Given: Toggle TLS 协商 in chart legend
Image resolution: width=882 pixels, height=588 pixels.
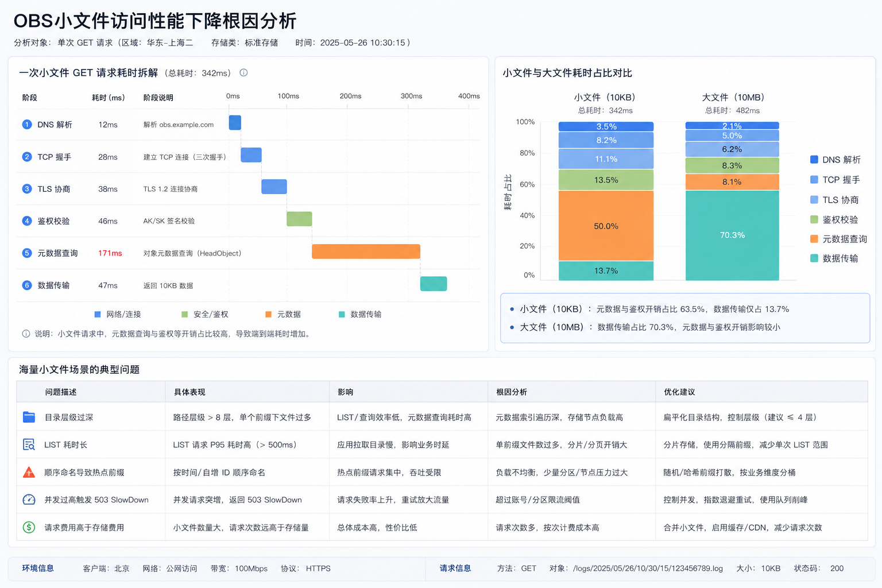Looking at the screenshot, I should [834, 200].
